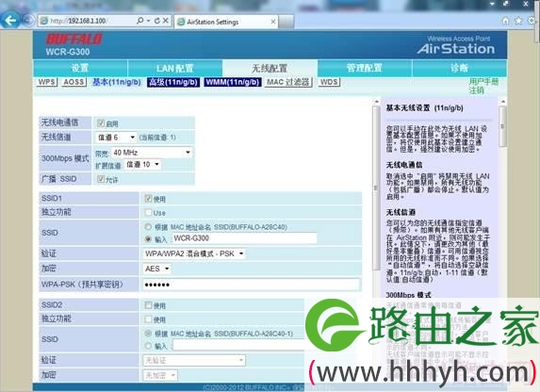The height and width of the screenshot is (392, 540).
Task: Open the SSID2 加密 无加密 dropdown
Action: click(x=160, y=375)
